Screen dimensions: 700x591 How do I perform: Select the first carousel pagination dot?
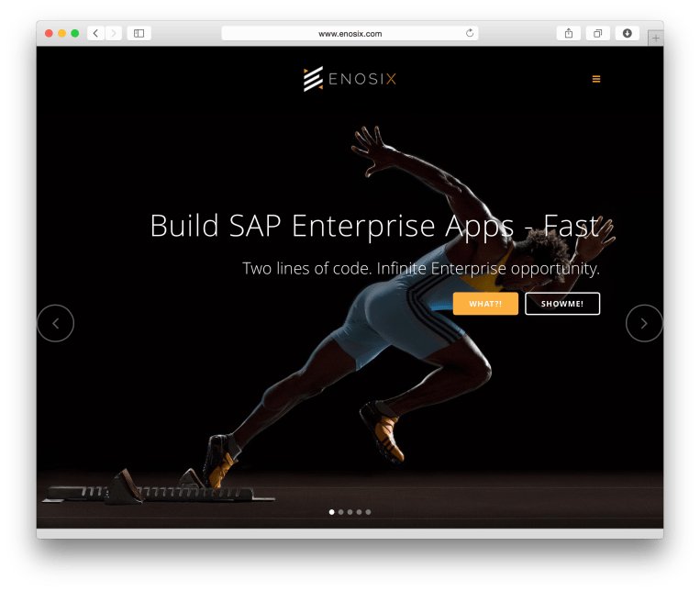pos(331,512)
